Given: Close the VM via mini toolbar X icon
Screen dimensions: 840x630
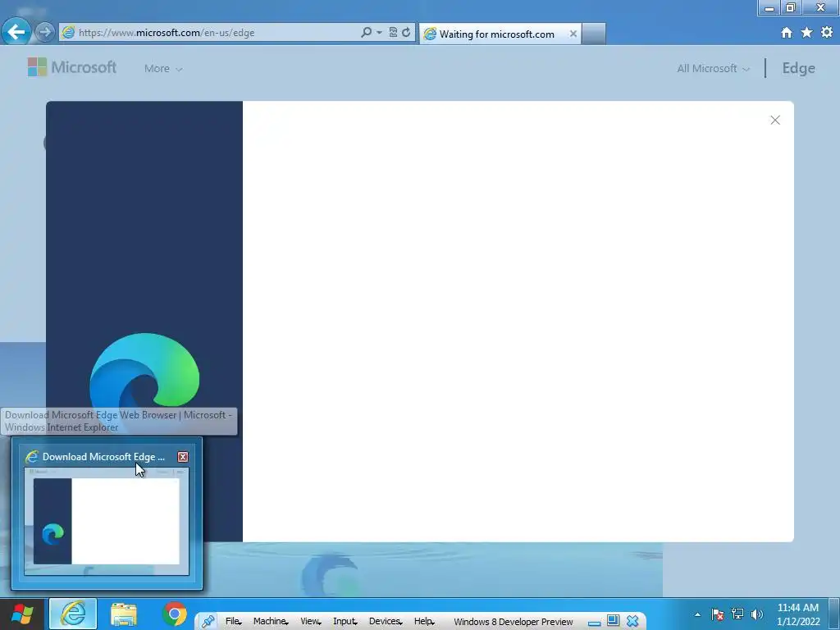Looking at the screenshot, I should click(x=632, y=622).
